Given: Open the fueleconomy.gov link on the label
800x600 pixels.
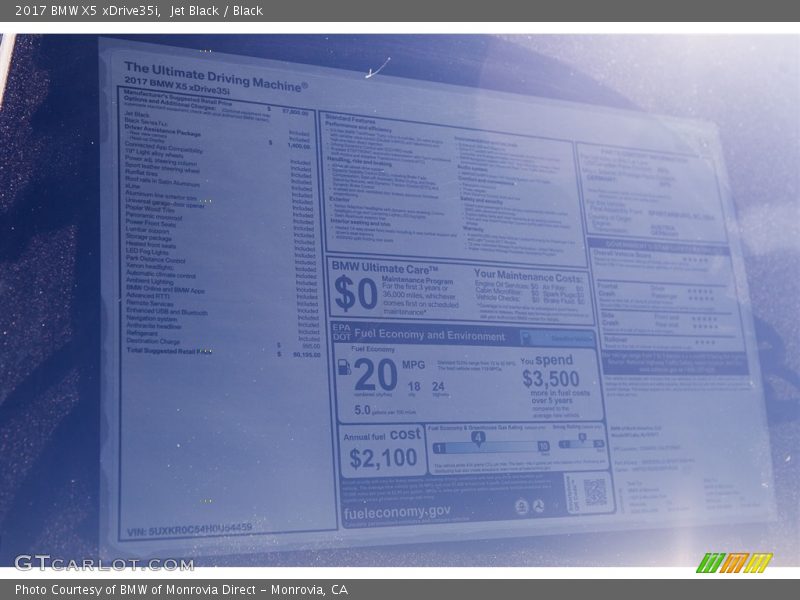Looking at the screenshot, I should (x=397, y=512).
